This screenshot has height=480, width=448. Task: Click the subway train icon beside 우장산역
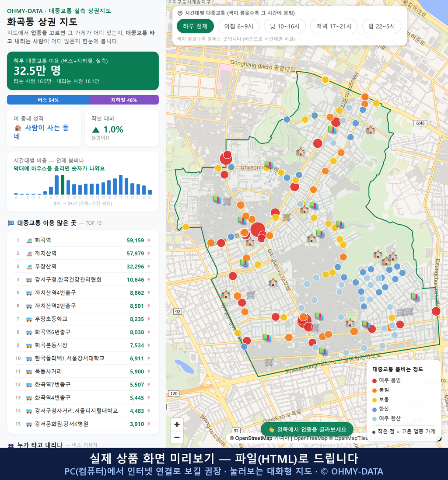29,267
